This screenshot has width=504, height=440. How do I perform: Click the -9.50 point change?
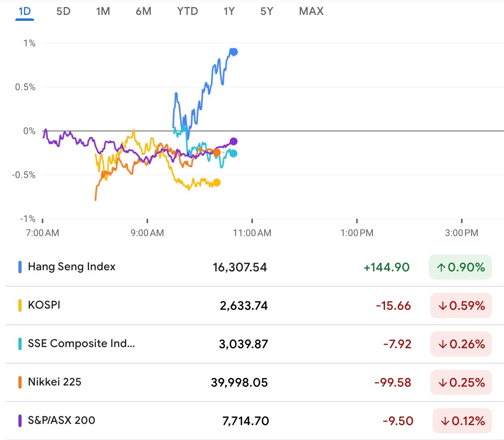tap(398, 421)
